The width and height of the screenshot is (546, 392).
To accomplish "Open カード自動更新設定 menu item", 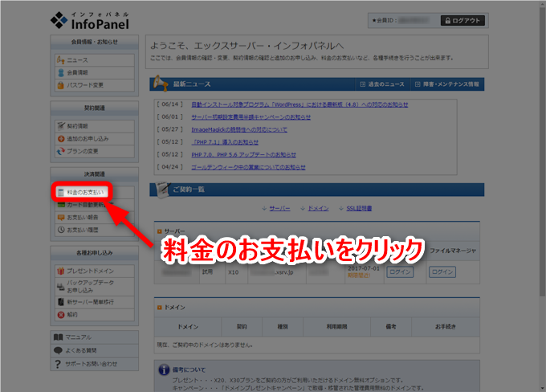I will (x=95, y=205).
